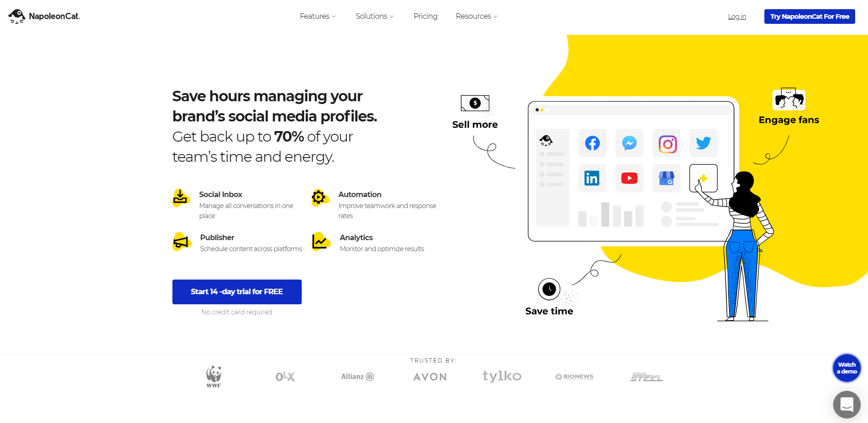Click the Messenger icon in illustration
Screen dimensions: 868x423
tap(630, 143)
